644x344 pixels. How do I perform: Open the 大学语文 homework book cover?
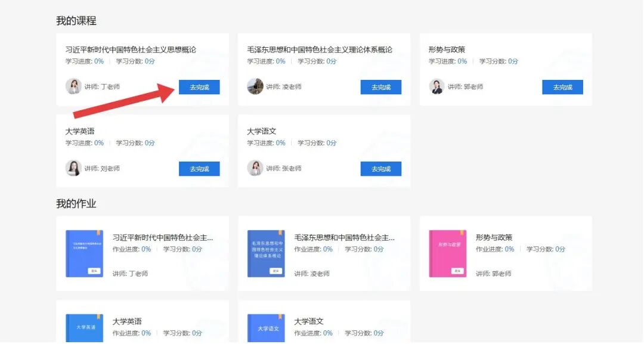265,326
